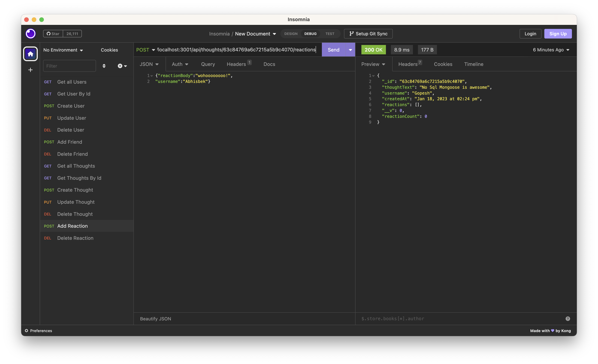Select the Create Thought request
598x364 pixels.
(x=86, y=190)
